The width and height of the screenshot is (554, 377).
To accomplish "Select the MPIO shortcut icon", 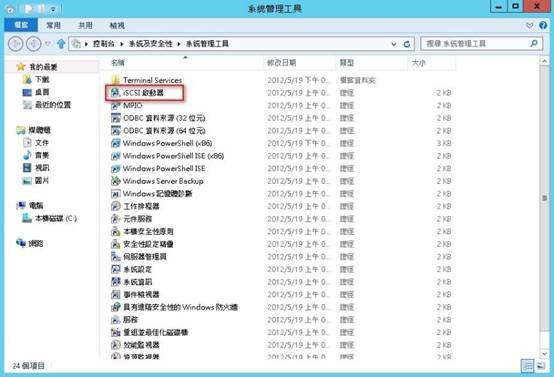I will point(116,105).
